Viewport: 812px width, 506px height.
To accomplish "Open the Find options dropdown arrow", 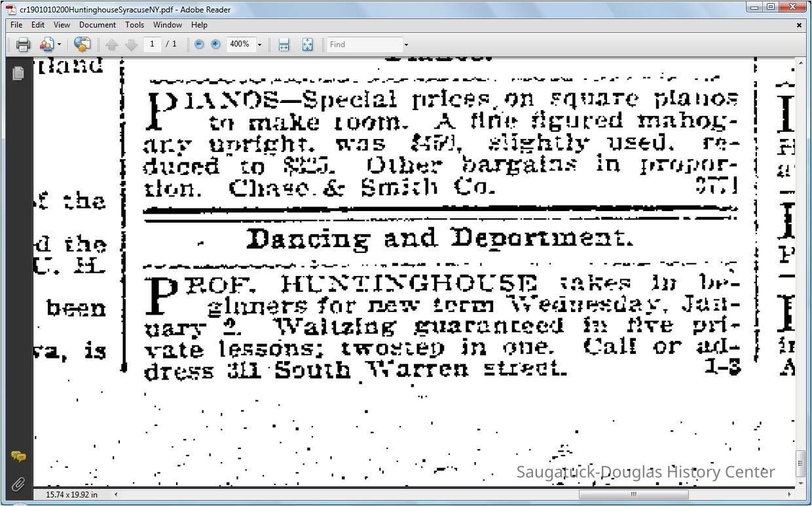I will (x=406, y=45).
